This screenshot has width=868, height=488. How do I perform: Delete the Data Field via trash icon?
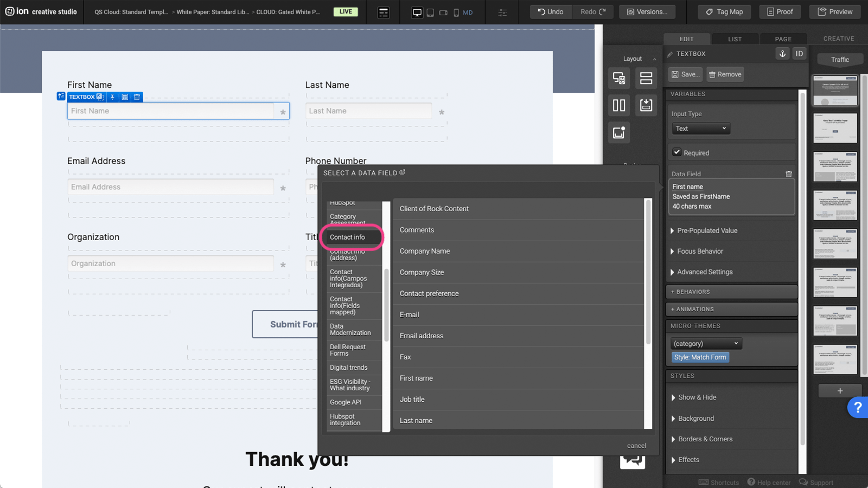pos(788,174)
